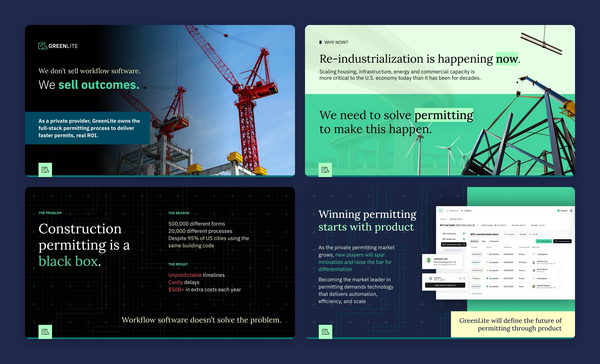Click the green status dot beside 60% design dev
This screenshot has width=600, height=364.
(x=464, y=239)
